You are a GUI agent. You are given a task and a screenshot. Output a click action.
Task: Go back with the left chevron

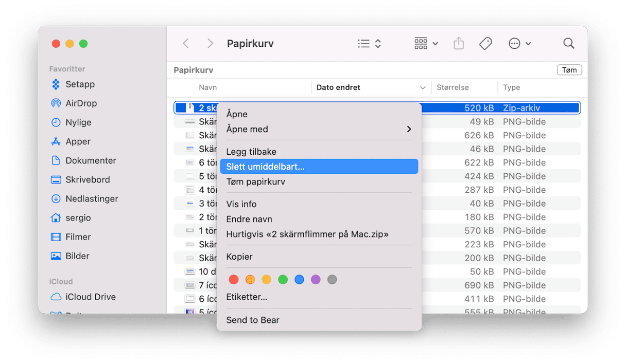point(186,44)
